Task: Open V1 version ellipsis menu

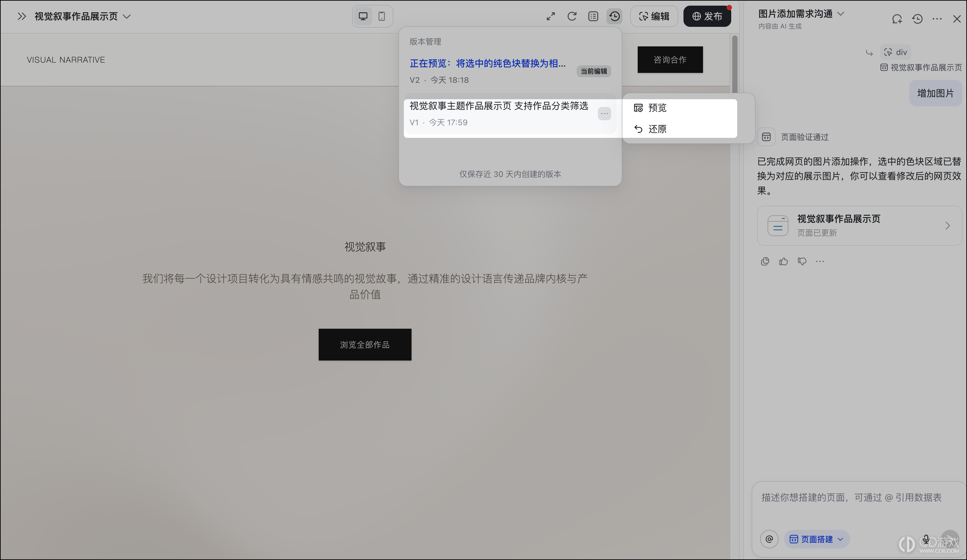Action: [x=604, y=114]
